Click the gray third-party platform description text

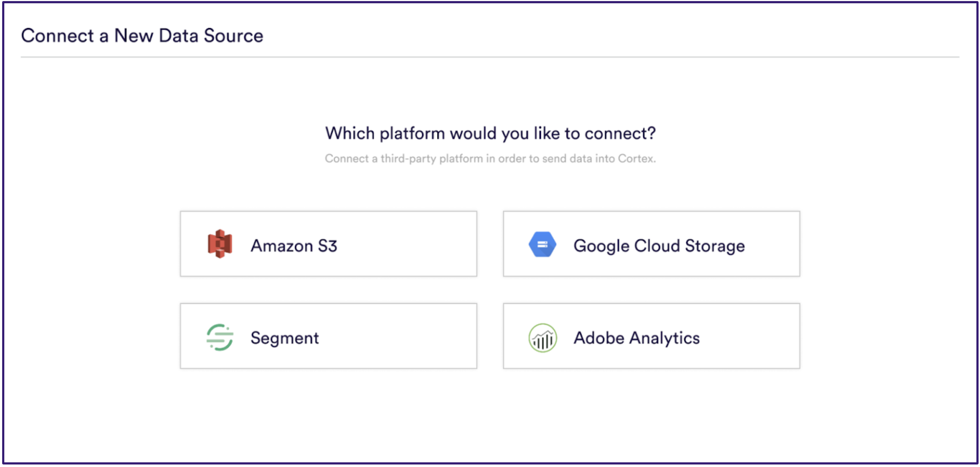[490, 158]
